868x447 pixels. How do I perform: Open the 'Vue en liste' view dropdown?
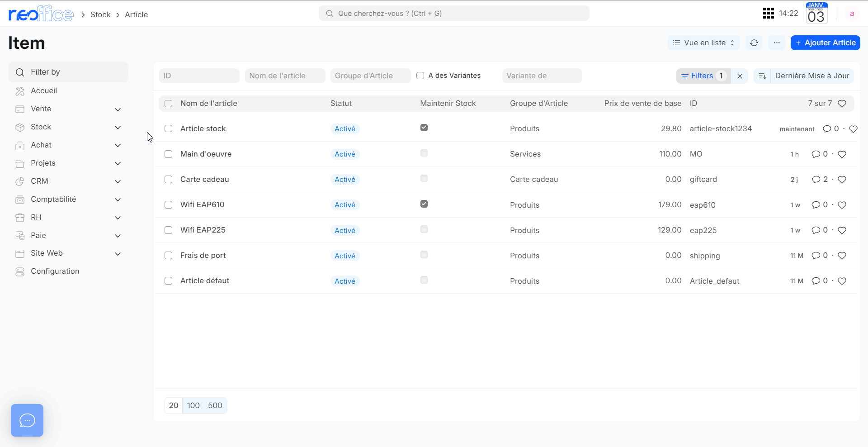[x=703, y=43]
